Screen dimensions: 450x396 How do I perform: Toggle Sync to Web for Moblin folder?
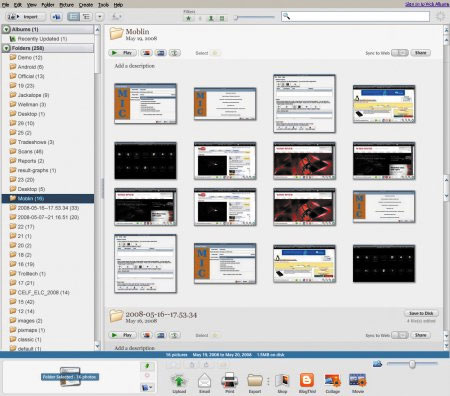pos(399,53)
